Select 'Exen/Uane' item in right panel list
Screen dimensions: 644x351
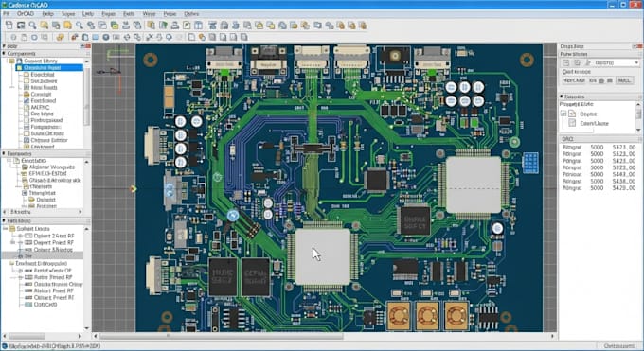click(x=594, y=123)
